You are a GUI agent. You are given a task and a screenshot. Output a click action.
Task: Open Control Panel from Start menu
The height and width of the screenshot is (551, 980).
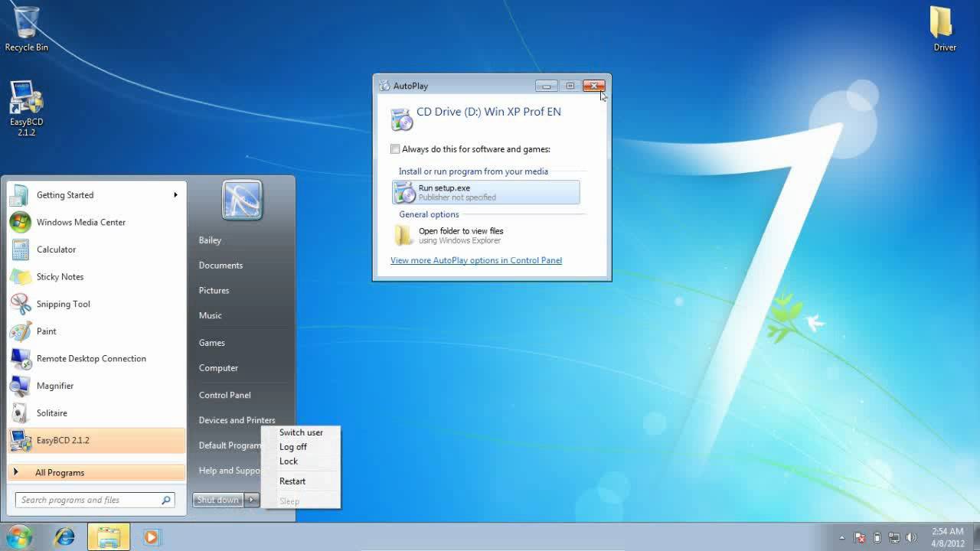[x=224, y=395]
